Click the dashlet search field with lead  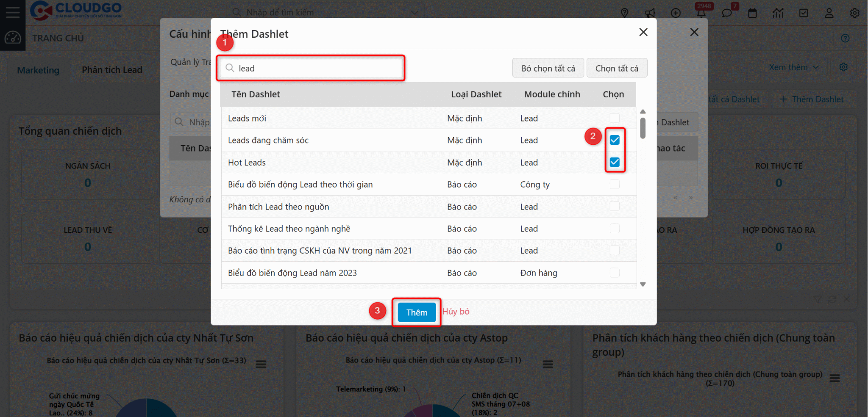[311, 68]
